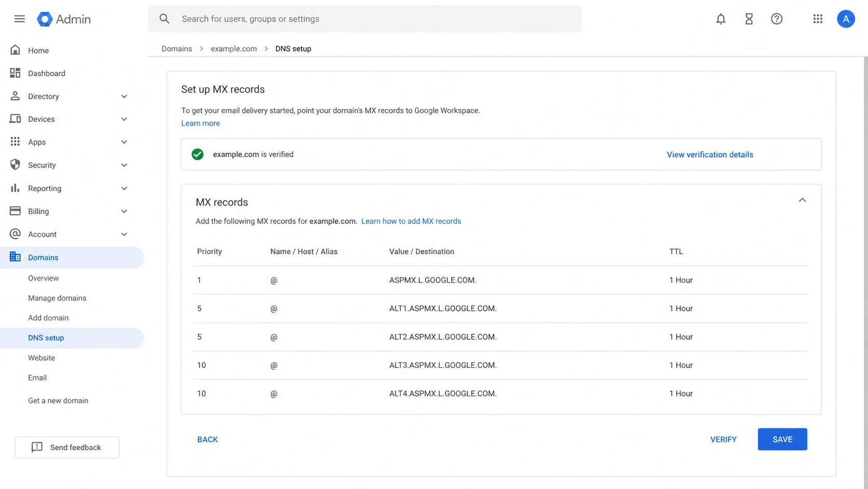
Task: Click the ALT2.ASPMX.L.GOOGLE.COM. value
Action: (x=443, y=337)
